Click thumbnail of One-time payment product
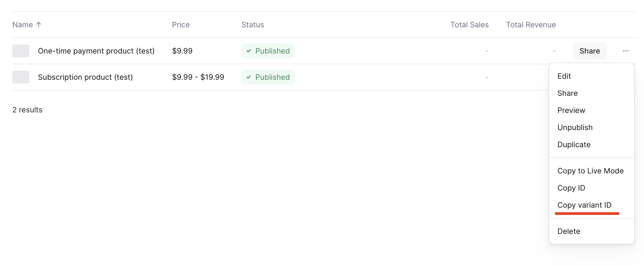 click(x=21, y=51)
